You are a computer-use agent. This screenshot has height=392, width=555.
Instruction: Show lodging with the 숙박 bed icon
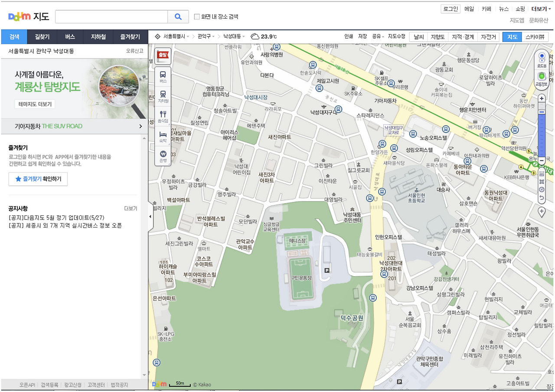163,137
